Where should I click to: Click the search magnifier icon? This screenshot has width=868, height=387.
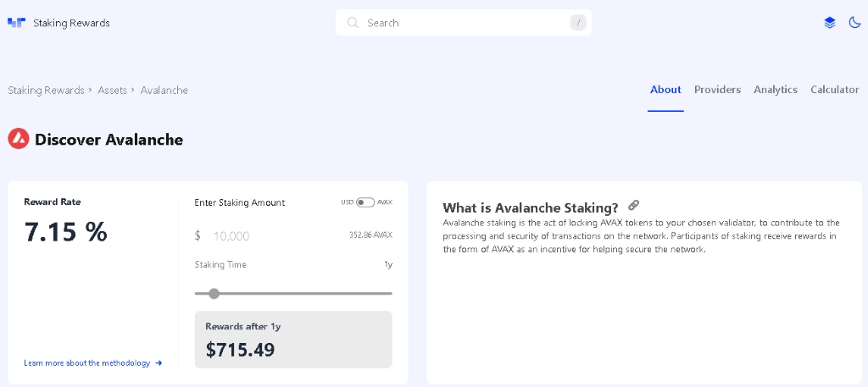tap(353, 23)
